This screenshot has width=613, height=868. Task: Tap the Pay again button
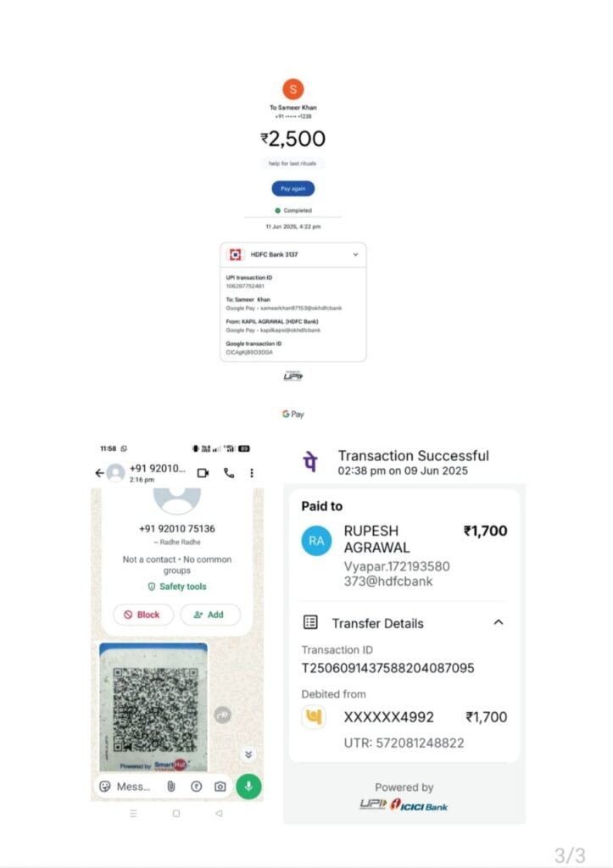click(x=293, y=189)
